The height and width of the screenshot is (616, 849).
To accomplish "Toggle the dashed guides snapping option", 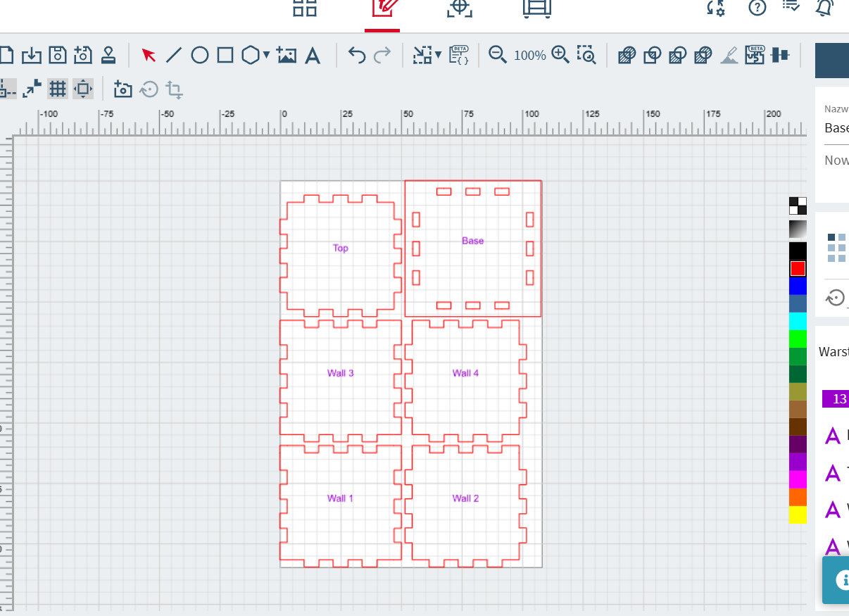I will coord(7,89).
